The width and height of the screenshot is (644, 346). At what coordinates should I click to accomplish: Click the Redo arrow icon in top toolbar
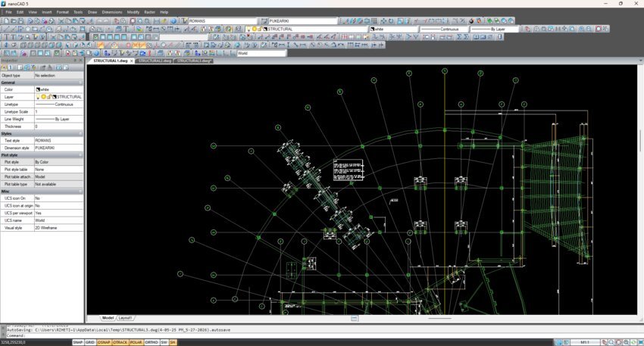click(105, 21)
